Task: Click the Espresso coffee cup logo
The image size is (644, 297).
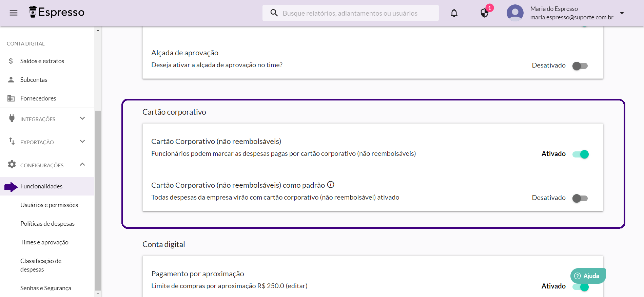Action: pyautogui.click(x=33, y=12)
